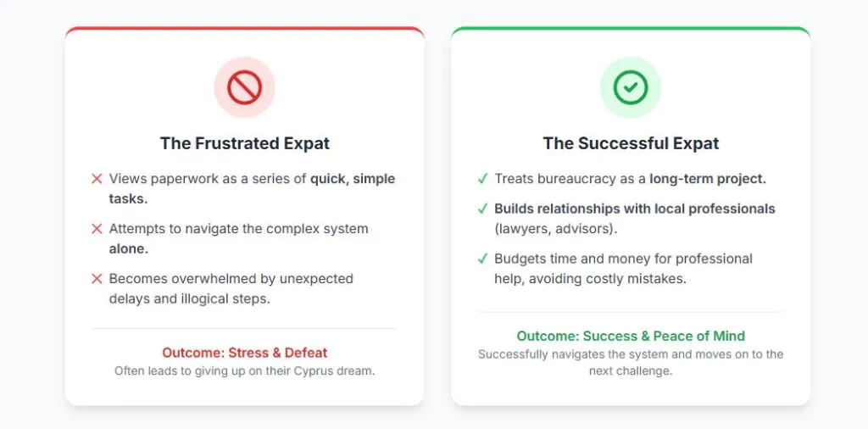Image resolution: width=868 pixels, height=429 pixels.
Task: Click 'delays and illogical steps.' text line
Action: click(x=189, y=299)
